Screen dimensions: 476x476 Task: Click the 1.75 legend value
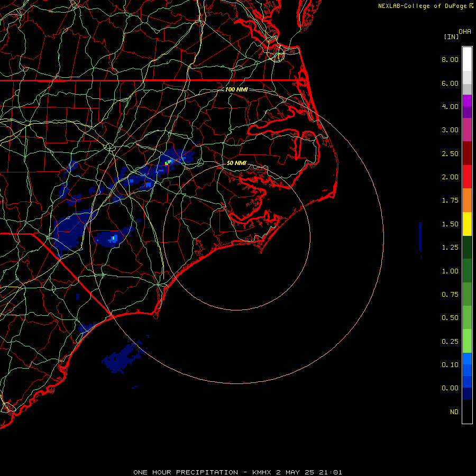[x=450, y=200]
